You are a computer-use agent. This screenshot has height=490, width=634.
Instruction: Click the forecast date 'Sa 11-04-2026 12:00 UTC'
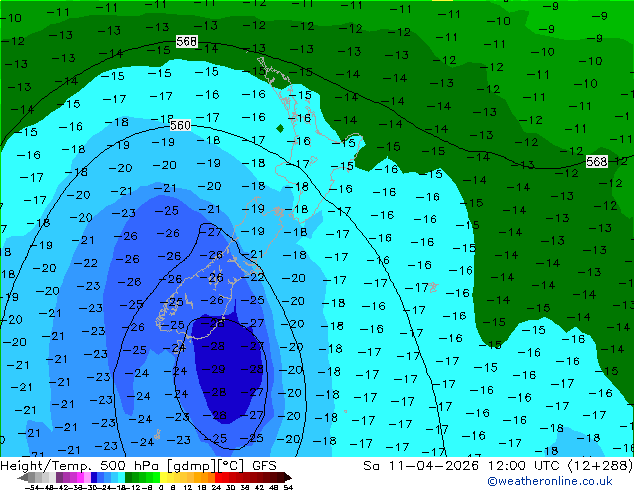pos(463,466)
